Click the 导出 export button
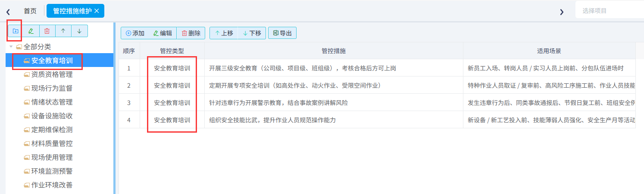644x194 pixels. (282, 33)
